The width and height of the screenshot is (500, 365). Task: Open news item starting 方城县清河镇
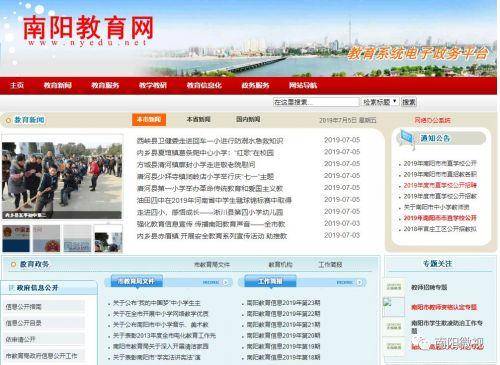[196, 165]
